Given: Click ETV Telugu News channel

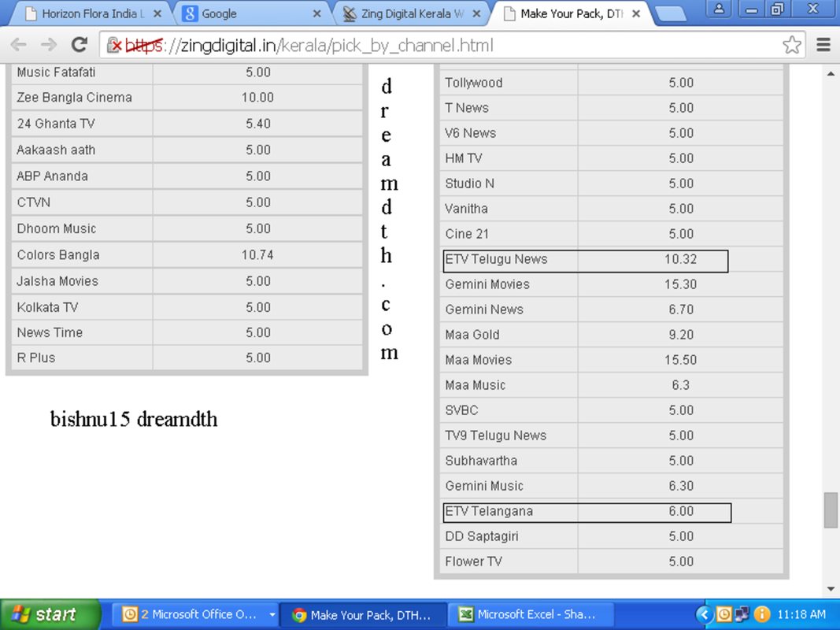Looking at the screenshot, I should [x=497, y=259].
